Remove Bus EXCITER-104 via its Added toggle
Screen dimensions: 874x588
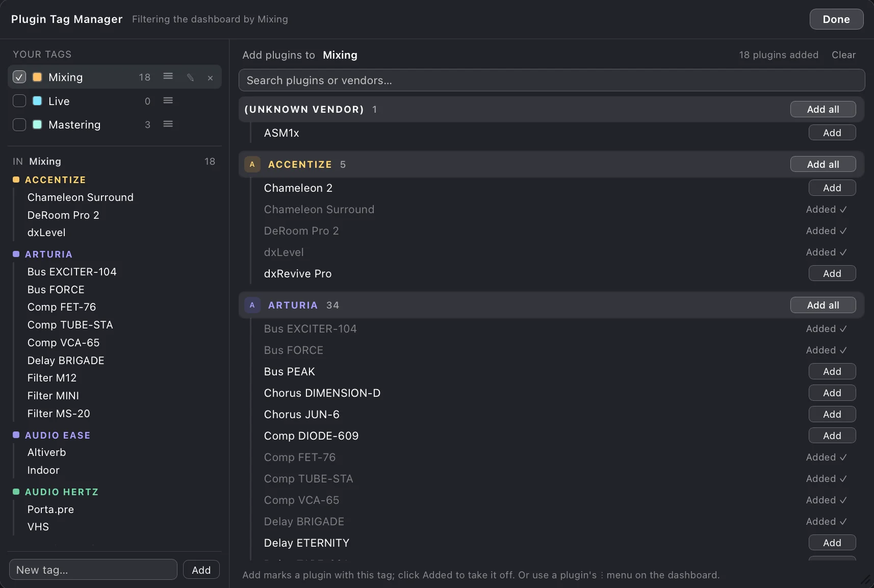pos(826,328)
